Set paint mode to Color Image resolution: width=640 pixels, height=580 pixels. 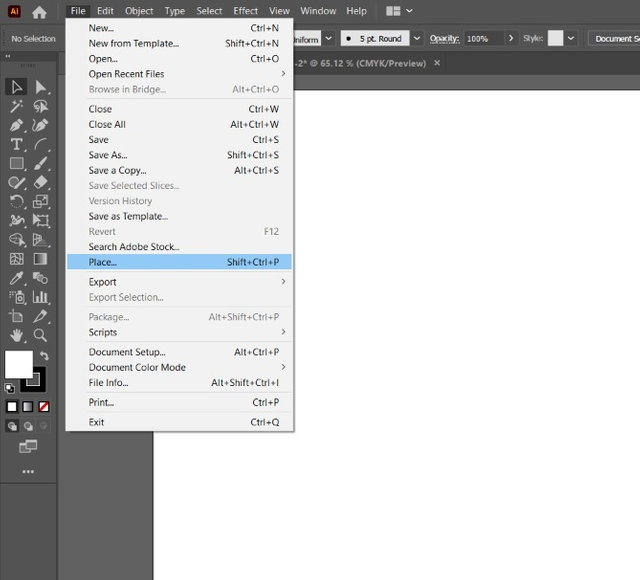(x=12, y=407)
